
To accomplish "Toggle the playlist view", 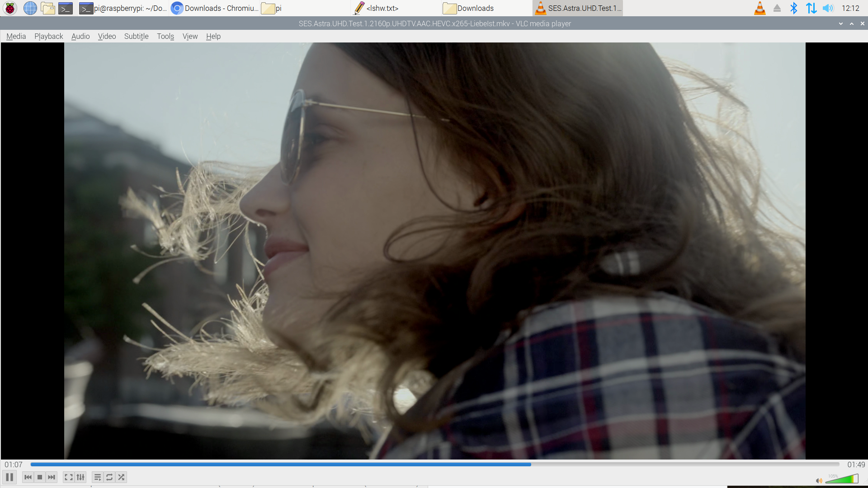I will (x=98, y=477).
